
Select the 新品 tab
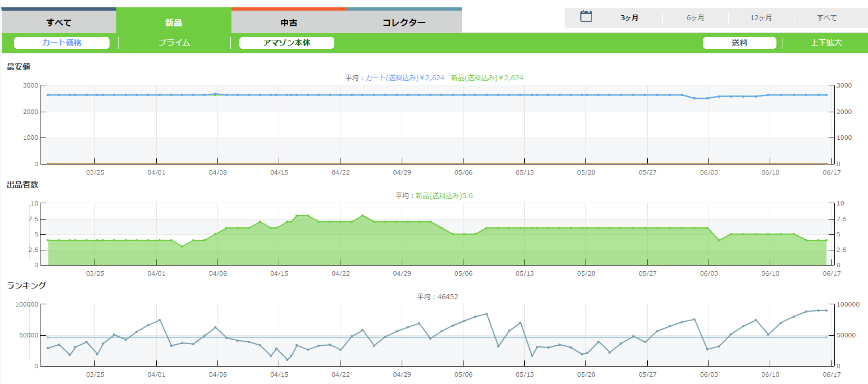174,23
